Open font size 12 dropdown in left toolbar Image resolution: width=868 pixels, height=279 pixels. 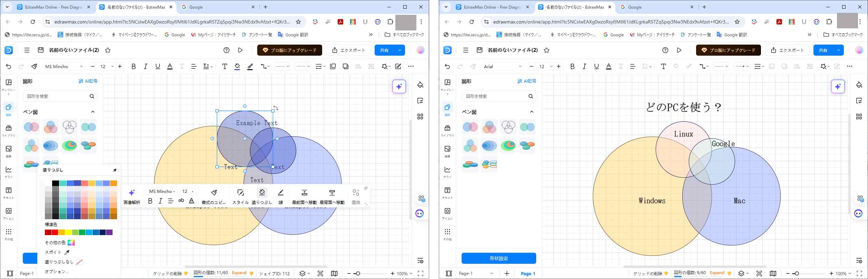point(112,66)
